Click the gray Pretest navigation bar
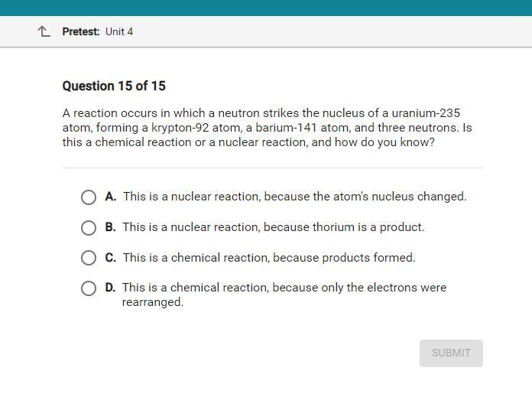532x407 pixels. [x=266, y=31]
